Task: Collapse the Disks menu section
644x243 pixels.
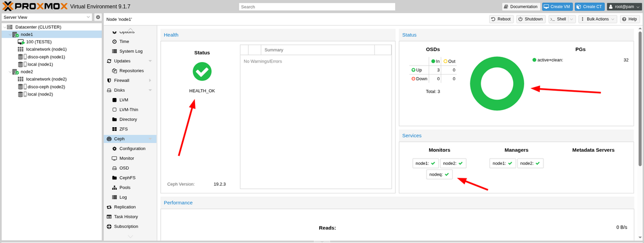Action: tap(150, 90)
